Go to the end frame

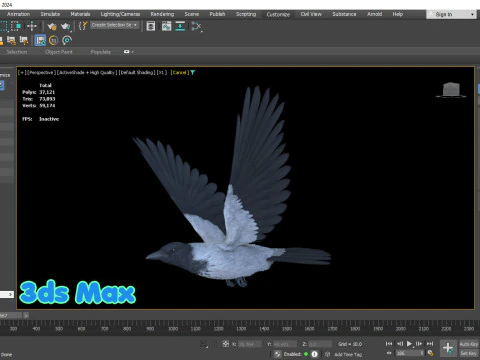click(430, 344)
